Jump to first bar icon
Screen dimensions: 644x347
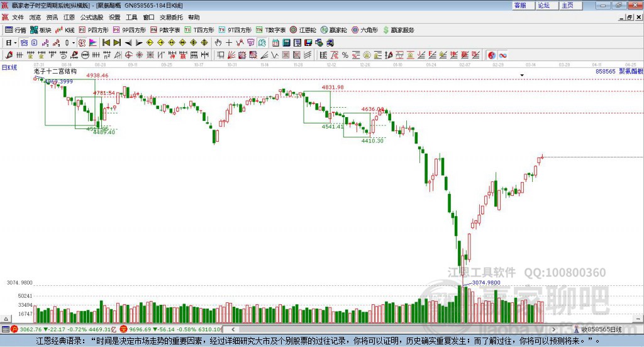(x=106, y=43)
